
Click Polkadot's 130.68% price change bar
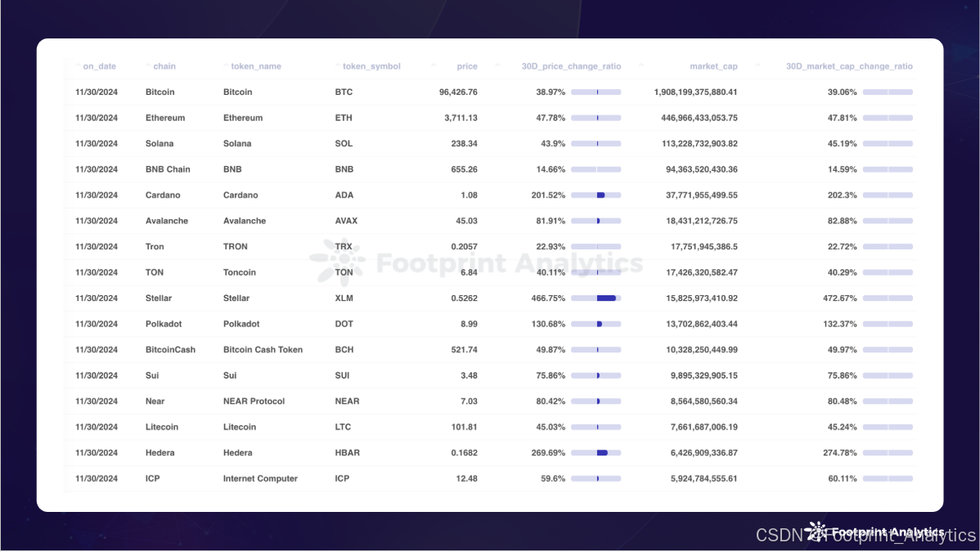tap(596, 324)
